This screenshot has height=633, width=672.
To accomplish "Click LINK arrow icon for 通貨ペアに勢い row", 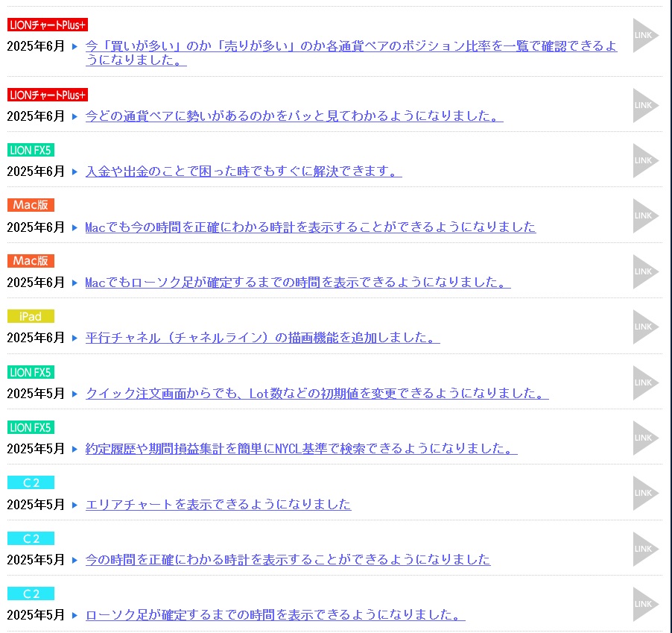I will pyautogui.click(x=645, y=106).
